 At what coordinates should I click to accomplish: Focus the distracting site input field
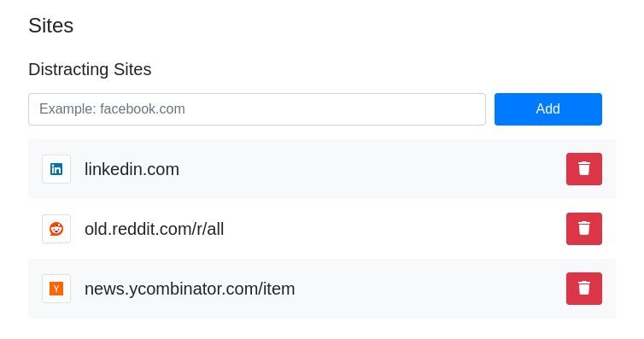[x=257, y=109]
